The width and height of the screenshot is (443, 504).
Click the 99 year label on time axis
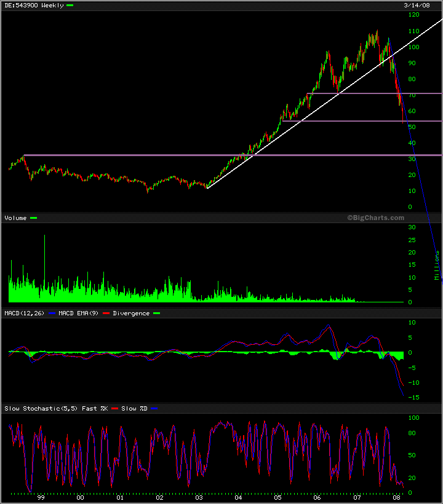(x=41, y=498)
